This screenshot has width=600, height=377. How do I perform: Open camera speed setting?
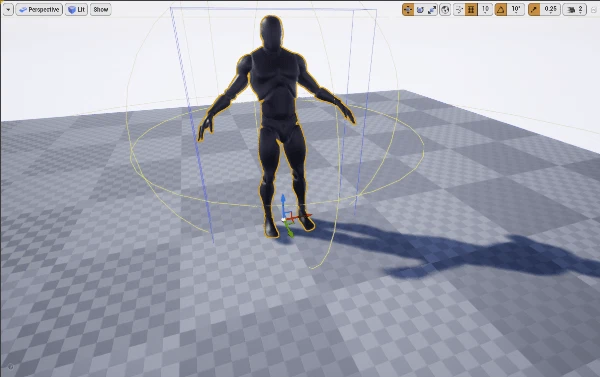[575, 10]
